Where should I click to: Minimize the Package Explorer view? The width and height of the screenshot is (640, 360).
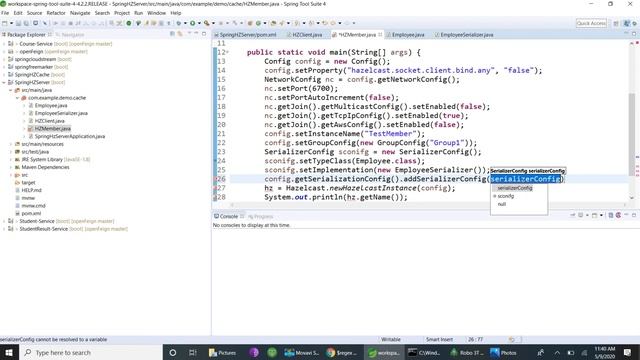coord(196,34)
